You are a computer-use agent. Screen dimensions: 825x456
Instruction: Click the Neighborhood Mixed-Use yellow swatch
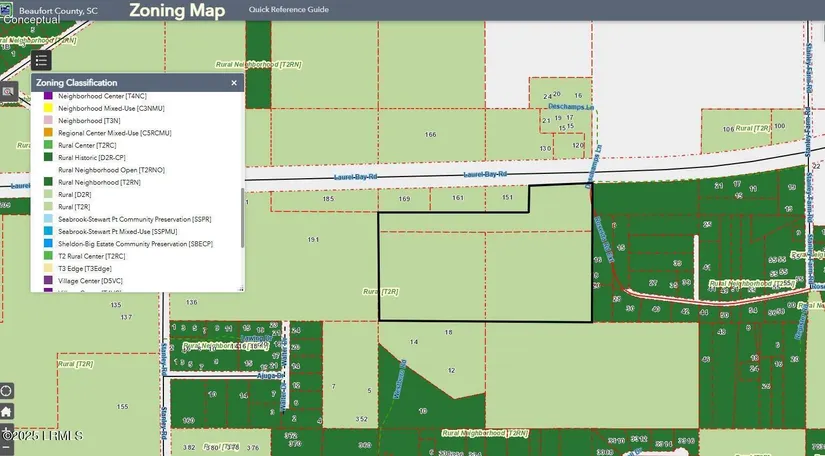(x=46, y=107)
